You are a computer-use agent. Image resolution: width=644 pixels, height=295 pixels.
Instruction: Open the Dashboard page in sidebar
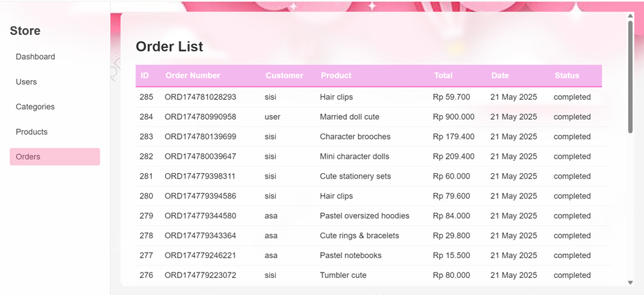[x=36, y=57]
